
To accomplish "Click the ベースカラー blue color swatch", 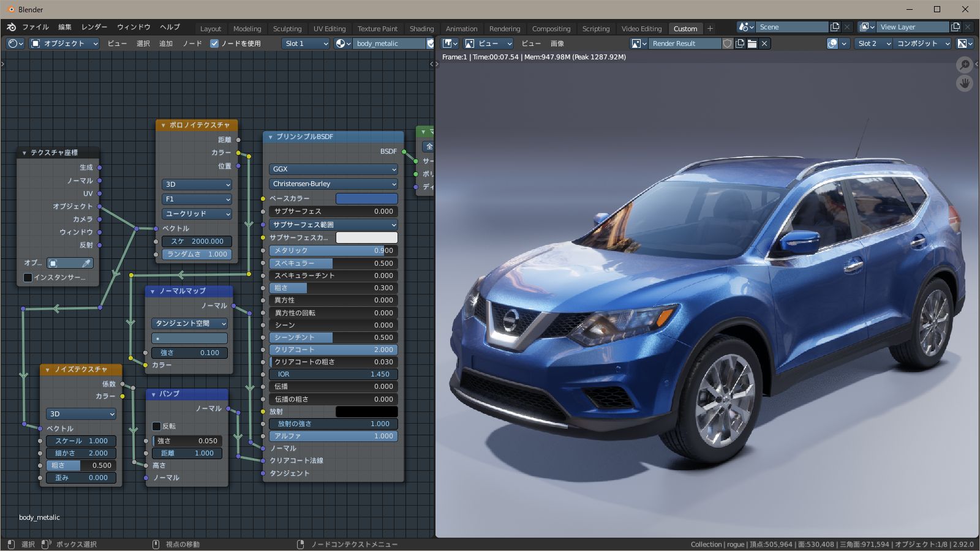I will coord(367,198).
